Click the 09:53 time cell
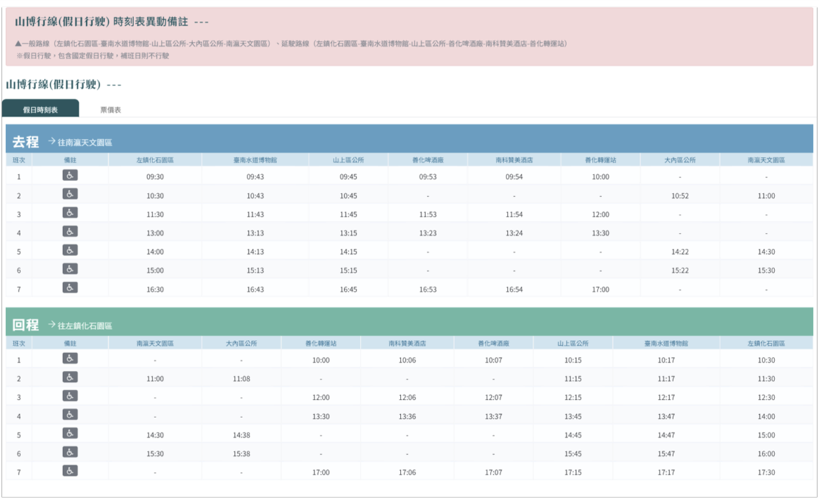This screenshot has width=819, height=504. point(428,177)
